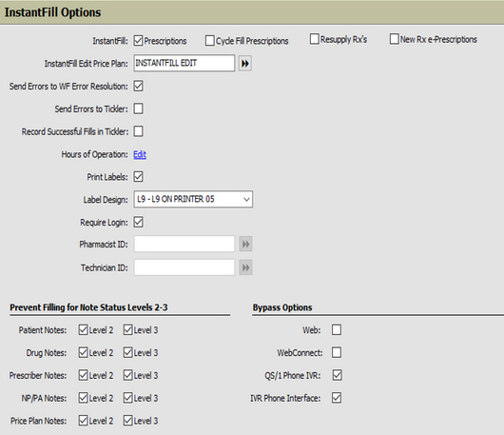Click the InstantFill Edit Price Plan text field

tap(184, 63)
